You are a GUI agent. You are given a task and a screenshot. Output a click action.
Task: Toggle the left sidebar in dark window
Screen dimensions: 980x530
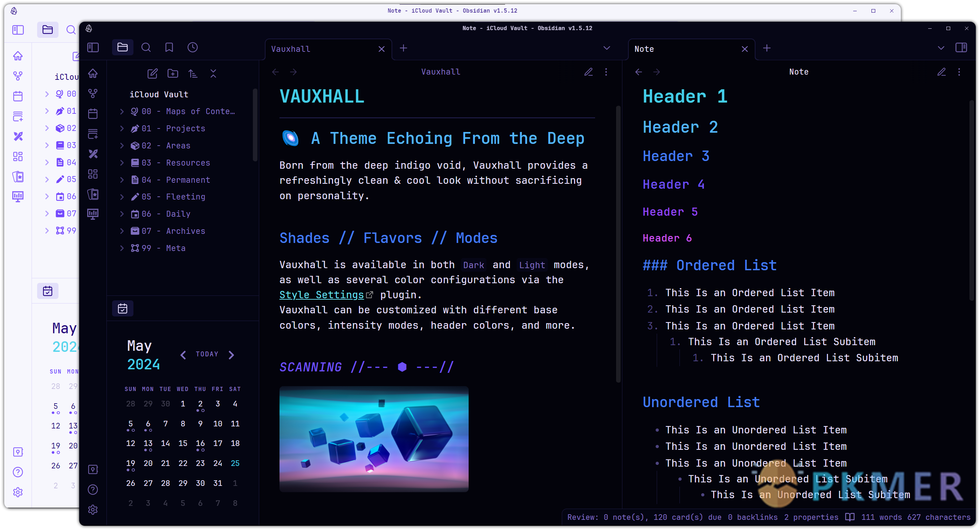pyautogui.click(x=93, y=48)
